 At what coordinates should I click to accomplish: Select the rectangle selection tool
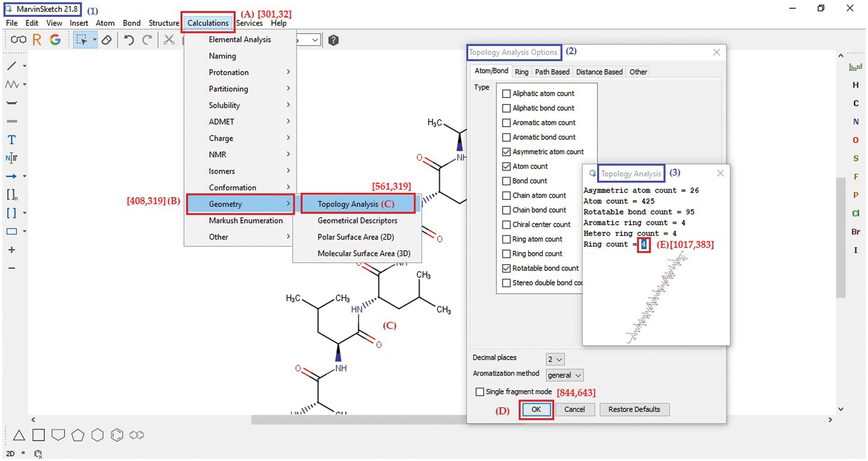(x=81, y=41)
